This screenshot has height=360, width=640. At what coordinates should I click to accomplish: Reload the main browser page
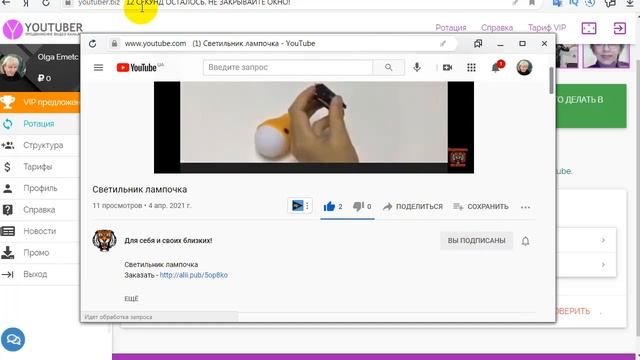pos(46,3)
